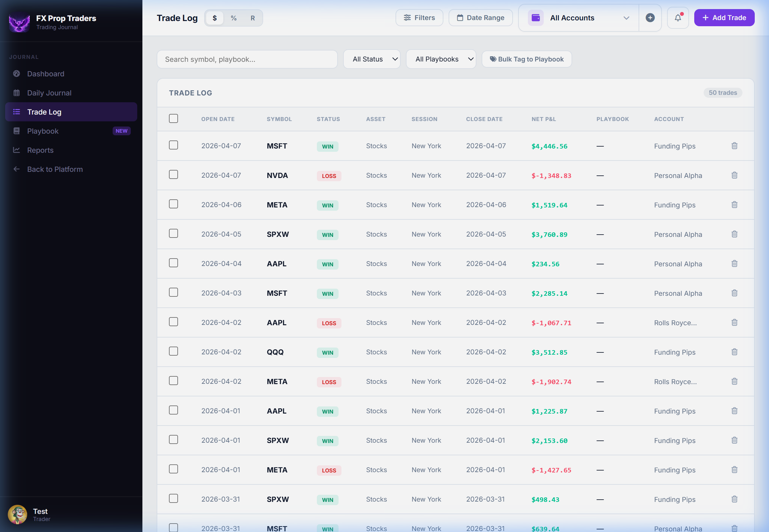Sort by the Open Date column header
Image resolution: width=769 pixels, height=532 pixels.
(218, 119)
